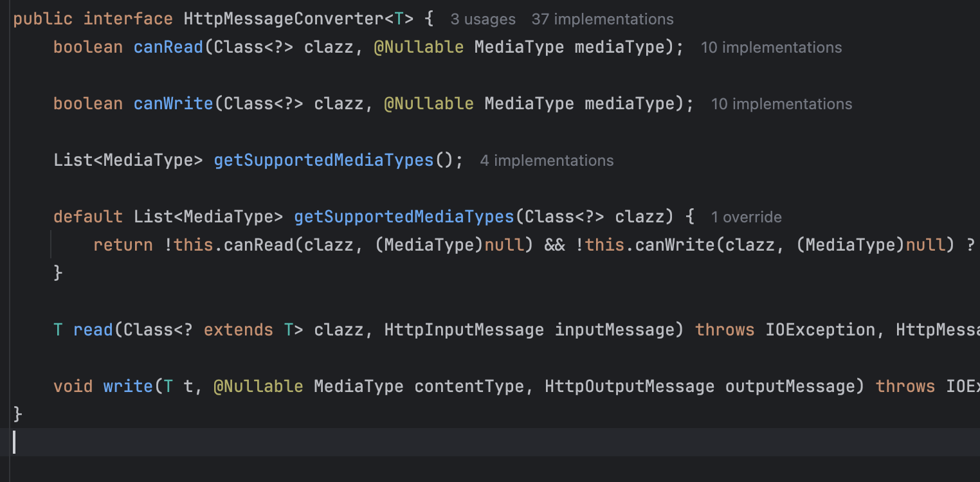The height and width of the screenshot is (482, 980).
Task: Click the 'default' keyword
Action: pyautogui.click(x=88, y=217)
